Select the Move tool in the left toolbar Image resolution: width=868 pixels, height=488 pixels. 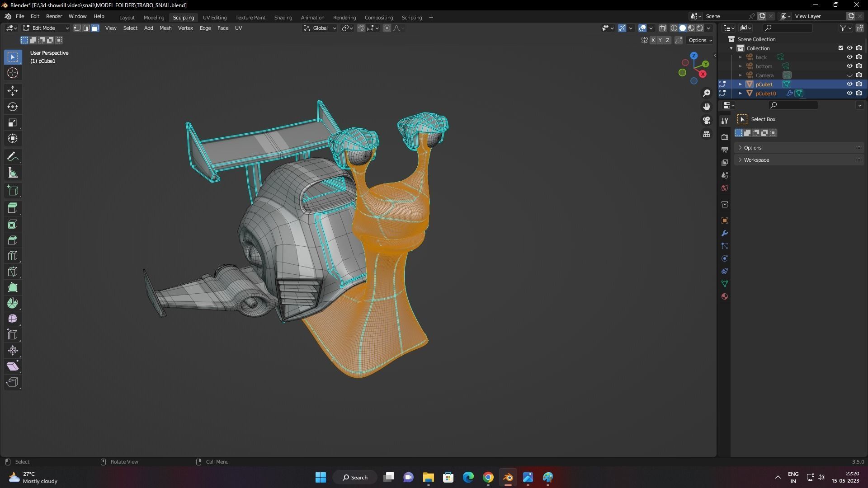click(x=13, y=91)
